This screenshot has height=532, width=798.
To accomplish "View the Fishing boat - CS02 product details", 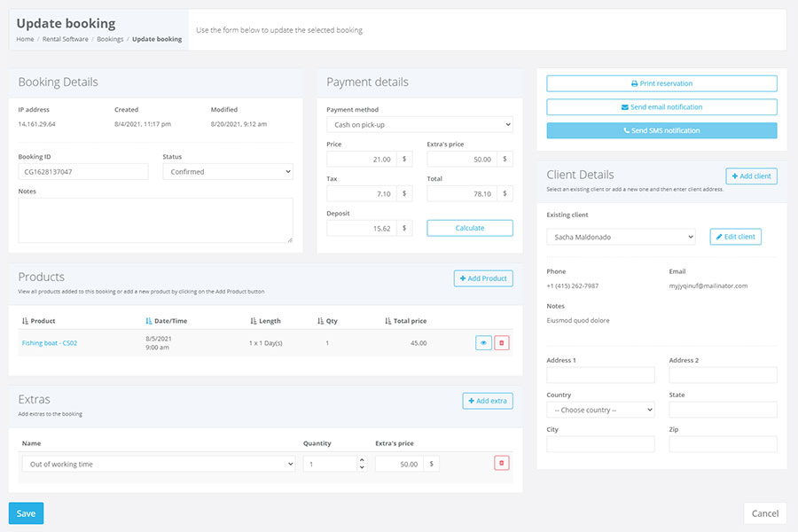I will (483, 342).
